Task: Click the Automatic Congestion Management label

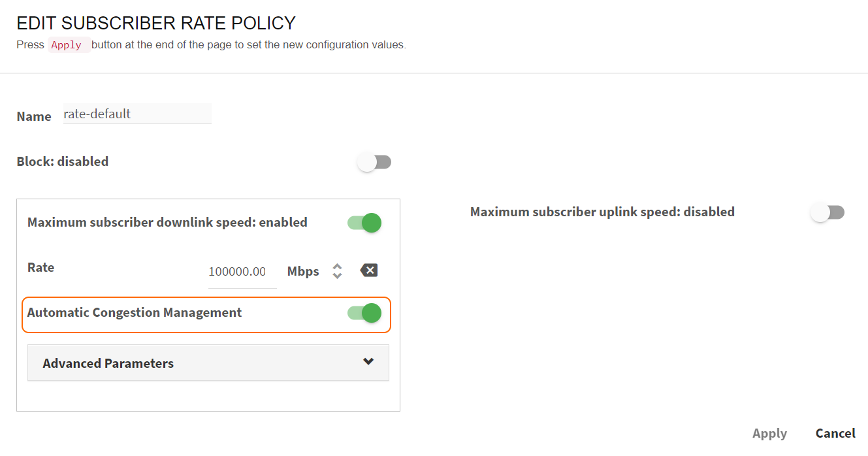Action: [x=135, y=312]
